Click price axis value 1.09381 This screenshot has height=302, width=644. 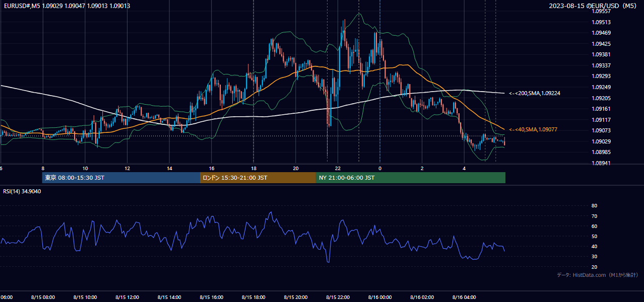[x=601, y=54]
